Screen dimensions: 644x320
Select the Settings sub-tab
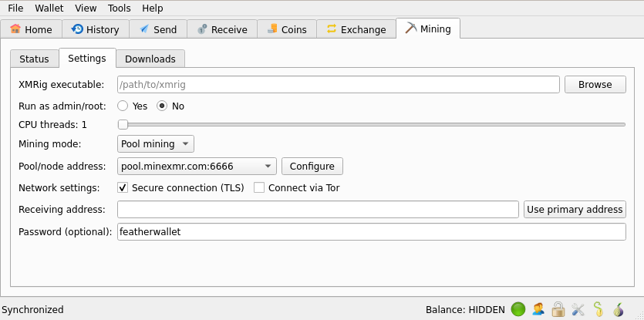pos(87,59)
